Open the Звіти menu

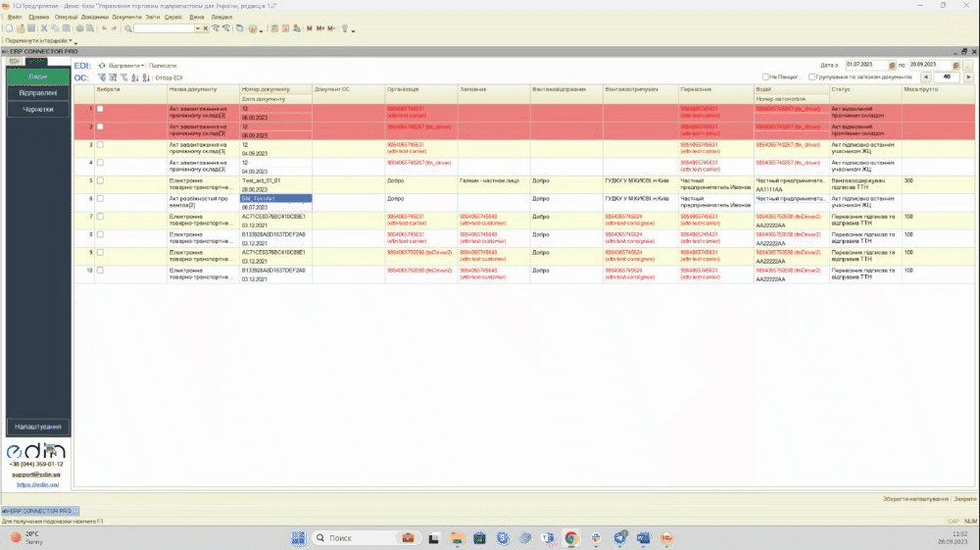coord(153,17)
